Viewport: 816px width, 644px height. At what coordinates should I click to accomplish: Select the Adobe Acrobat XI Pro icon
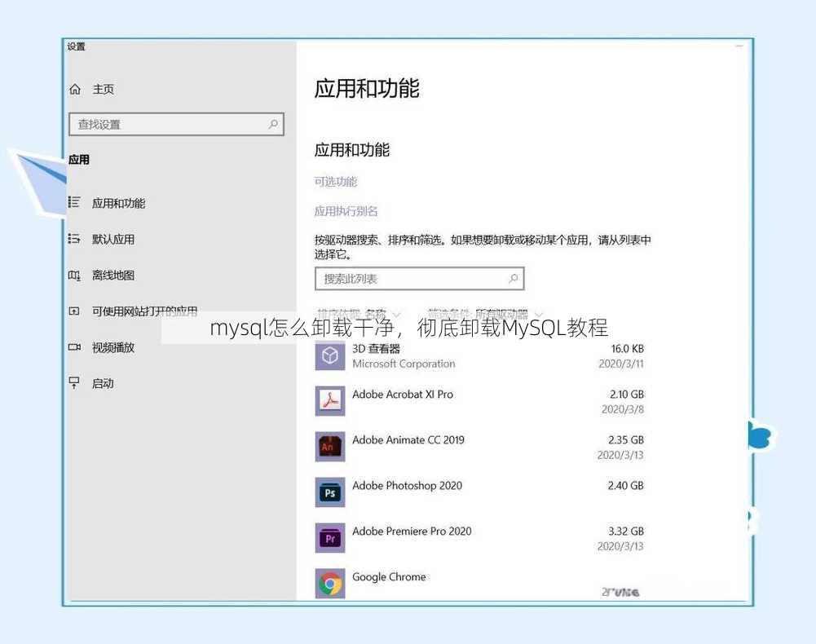(x=330, y=401)
